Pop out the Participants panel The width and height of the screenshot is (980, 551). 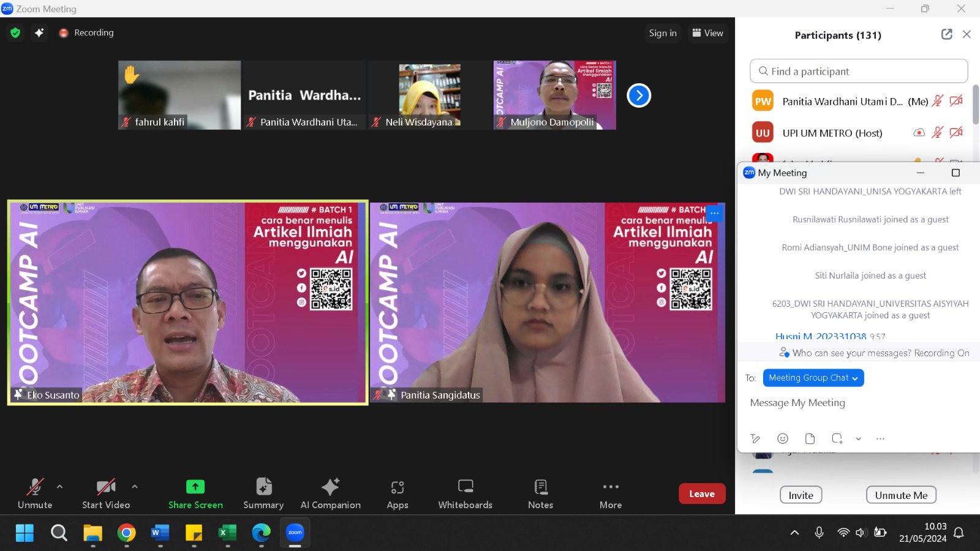946,34
